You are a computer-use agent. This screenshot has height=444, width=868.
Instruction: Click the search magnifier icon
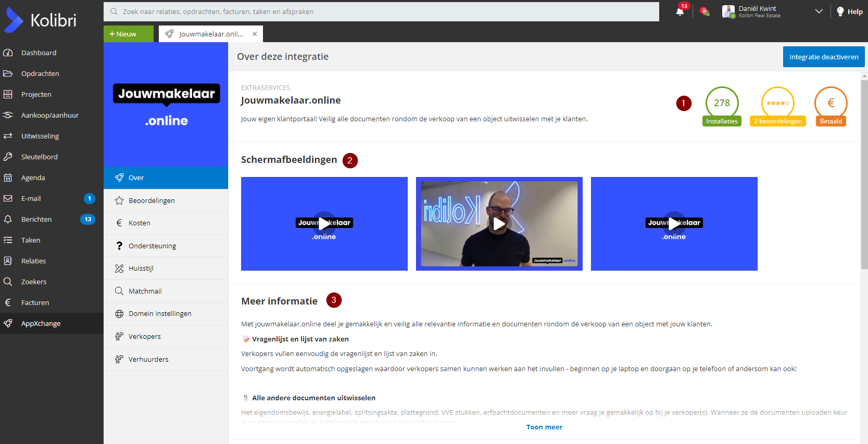pyautogui.click(x=114, y=11)
